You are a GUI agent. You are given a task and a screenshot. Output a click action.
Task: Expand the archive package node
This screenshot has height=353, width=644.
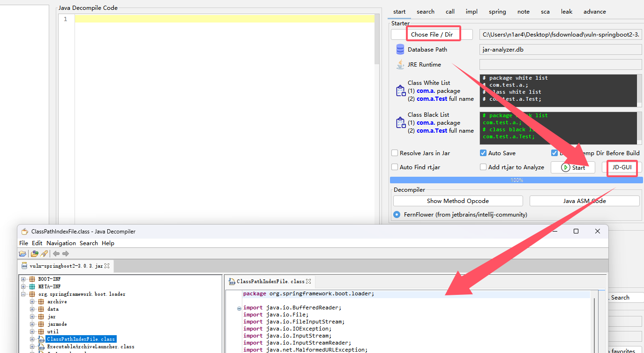point(32,301)
